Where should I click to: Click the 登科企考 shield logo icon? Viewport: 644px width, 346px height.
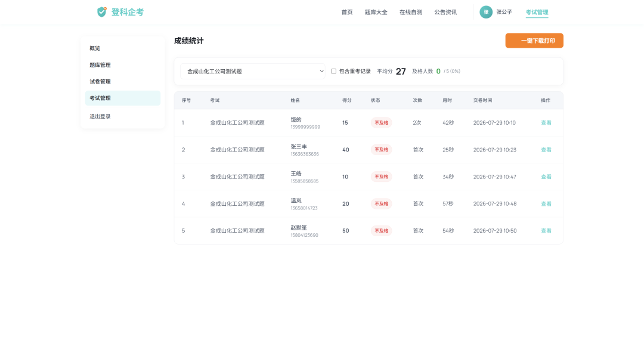point(102,12)
